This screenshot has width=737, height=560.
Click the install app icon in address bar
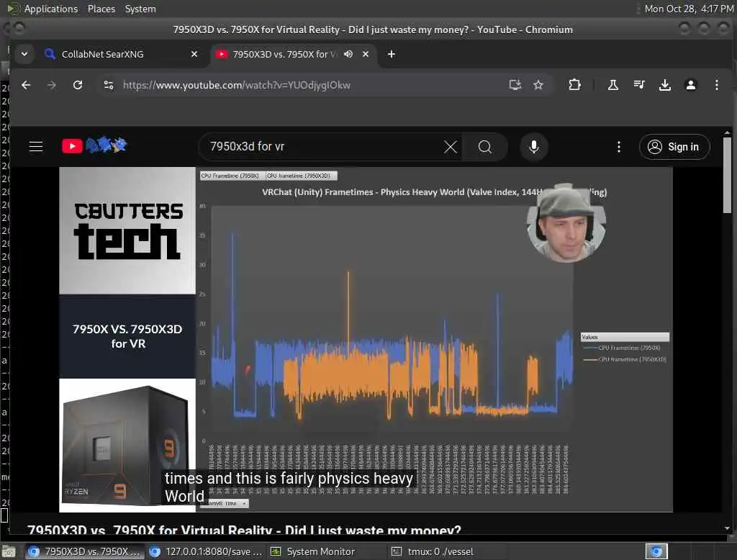[515, 85]
